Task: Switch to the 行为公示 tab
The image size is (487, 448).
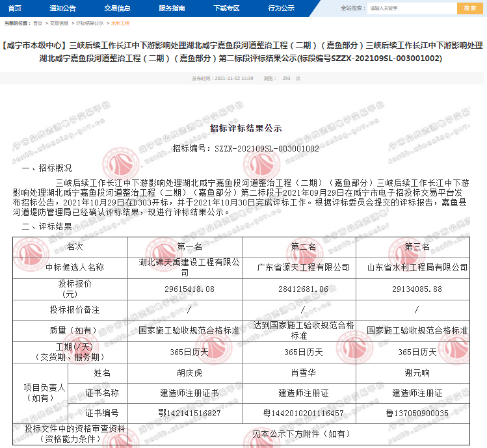Action: tap(281, 8)
